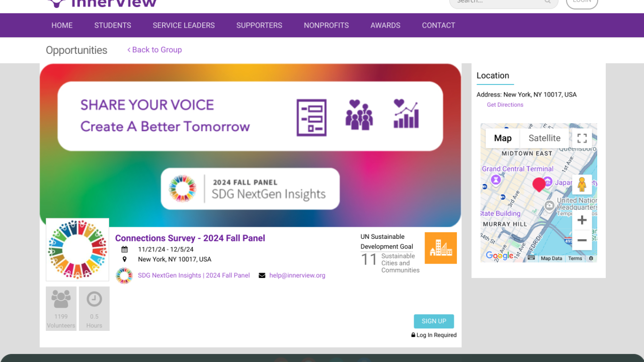
Task: Zoom out on the map
Action: pos(582,240)
